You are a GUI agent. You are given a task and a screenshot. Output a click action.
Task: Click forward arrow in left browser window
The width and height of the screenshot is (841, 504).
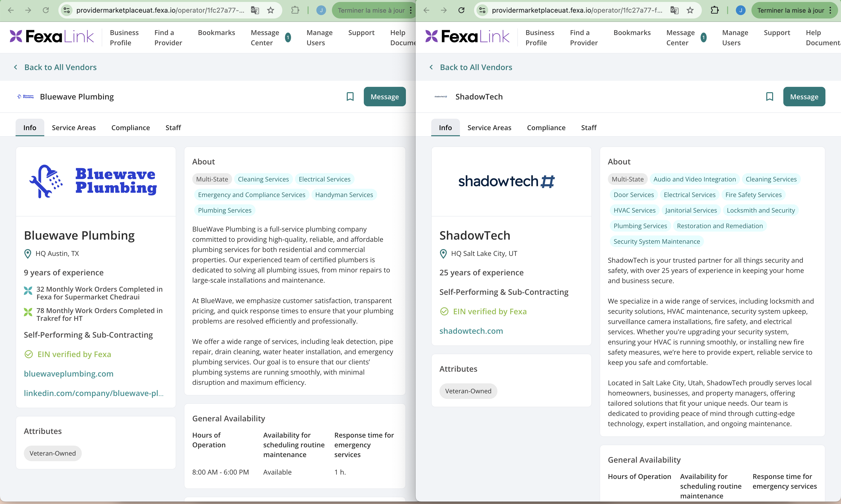tap(28, 10)
